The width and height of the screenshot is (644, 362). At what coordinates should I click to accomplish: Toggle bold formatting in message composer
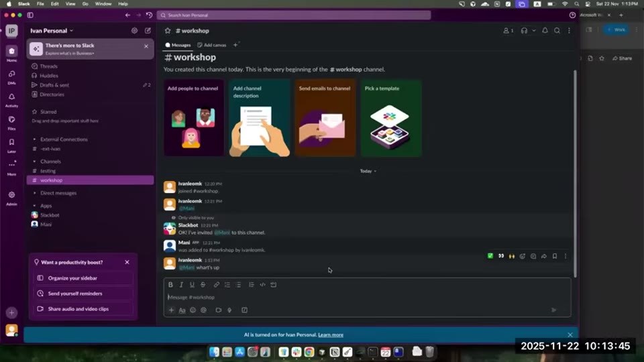point(170,284)
